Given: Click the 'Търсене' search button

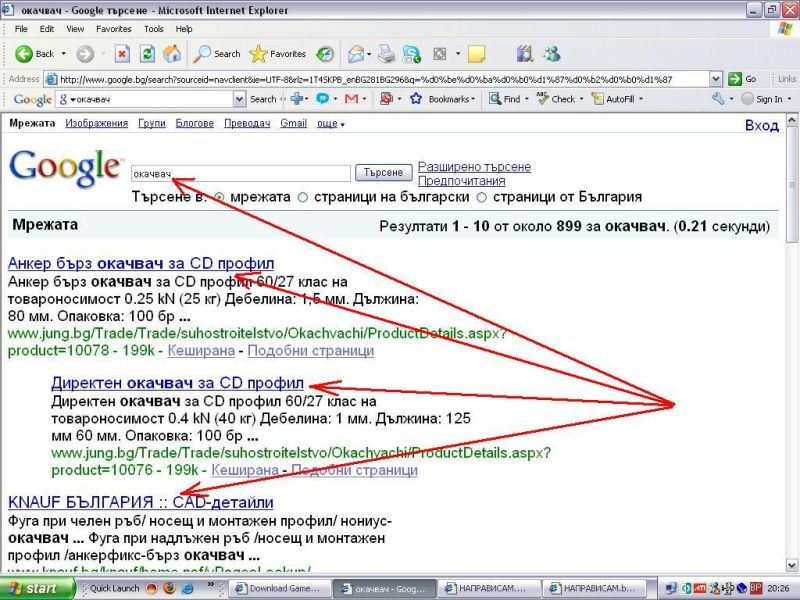Looking at the screenshot, I should click(x=383, y=173).
